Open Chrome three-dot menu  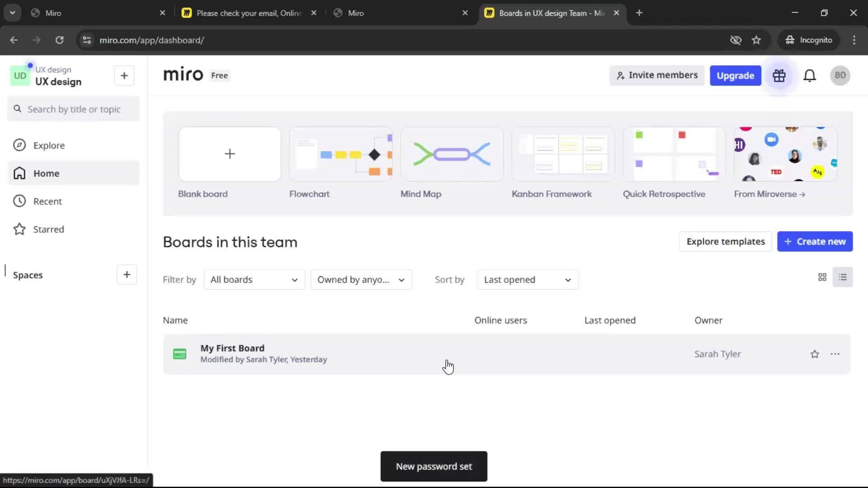coord(854,40)
